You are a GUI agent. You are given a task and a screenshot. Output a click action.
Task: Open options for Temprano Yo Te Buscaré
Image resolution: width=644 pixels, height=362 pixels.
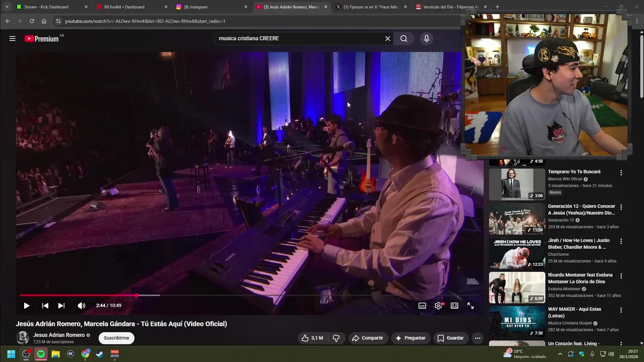coord(621,172)
